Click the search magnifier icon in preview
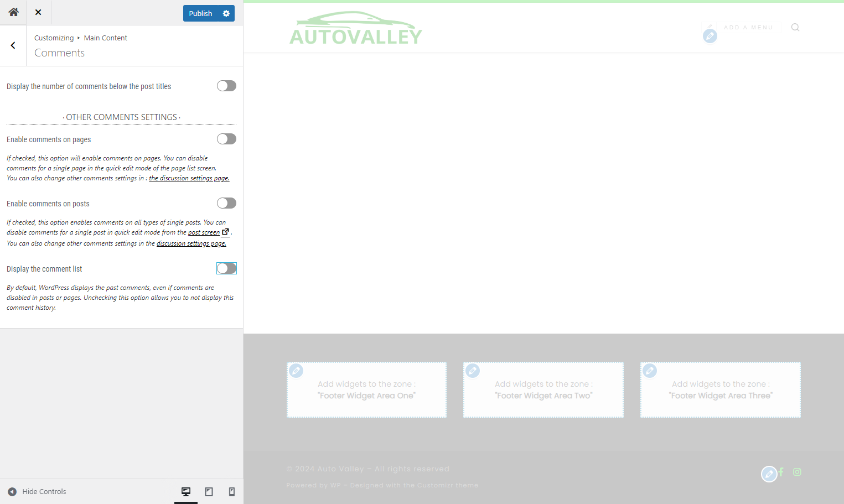Image resolution: width=844 pixels, height=504 pixels. [795, 27]
